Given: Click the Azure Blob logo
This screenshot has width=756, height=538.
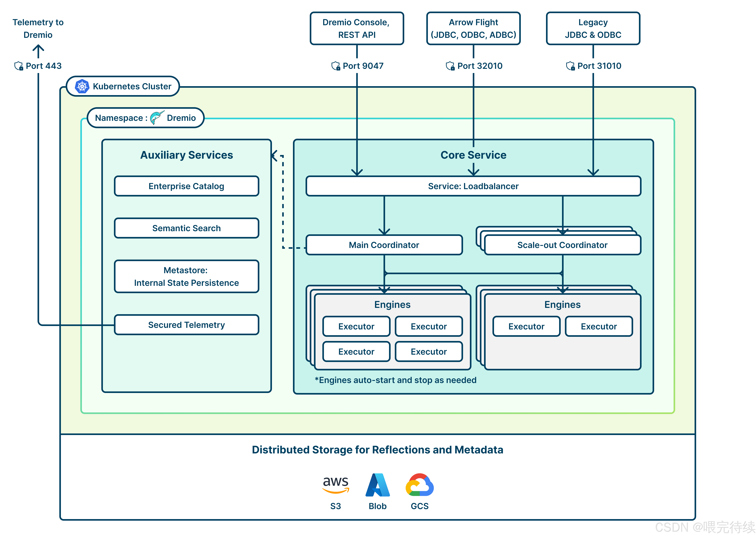Looking at the screenshot, I should coord(378,485).
